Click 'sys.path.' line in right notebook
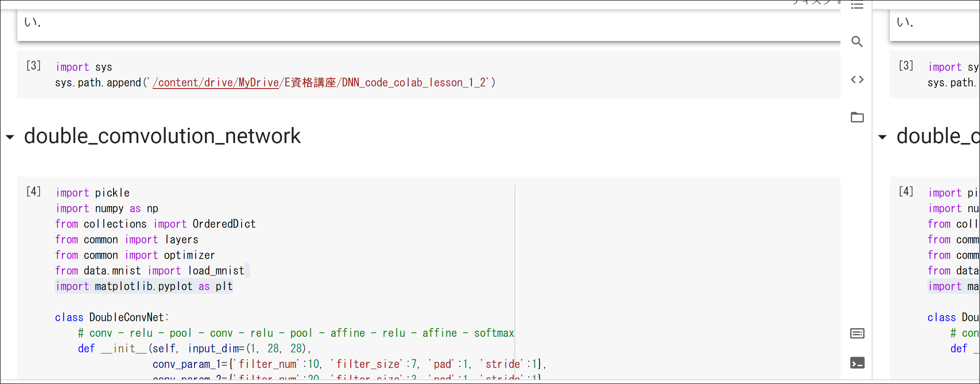The height and width of the screenshot is (384, 980). [x=951, y=83]
